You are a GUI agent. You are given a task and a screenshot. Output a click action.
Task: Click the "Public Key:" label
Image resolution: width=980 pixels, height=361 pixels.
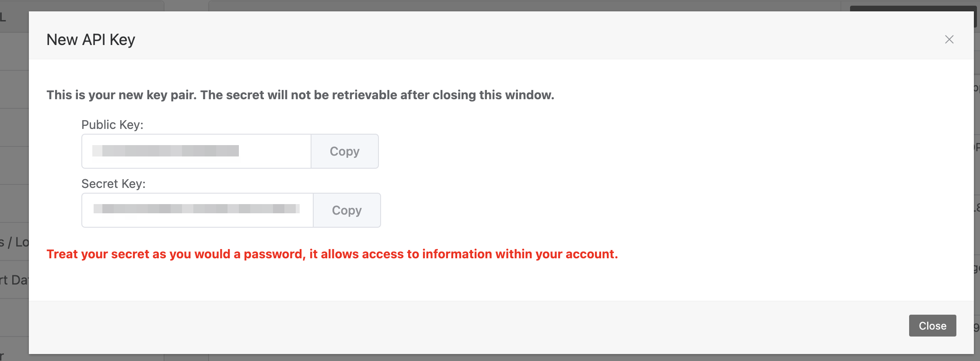[112, 125]
